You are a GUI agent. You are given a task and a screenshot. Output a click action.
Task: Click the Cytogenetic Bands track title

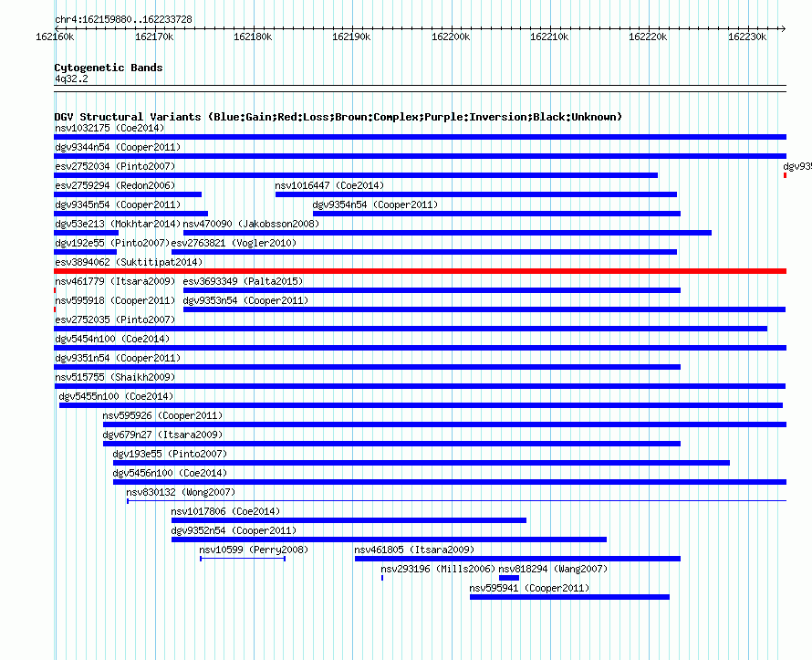point(109,68)
